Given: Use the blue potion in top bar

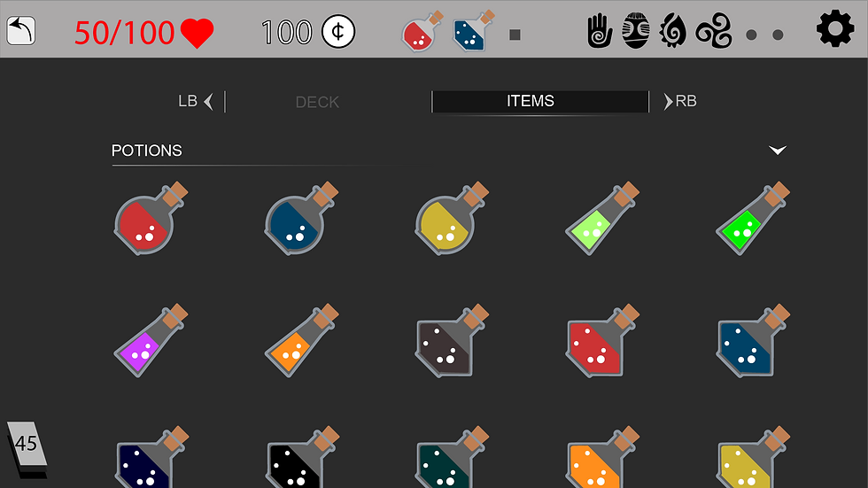Looking at the screenshot, I should point(473,31).
